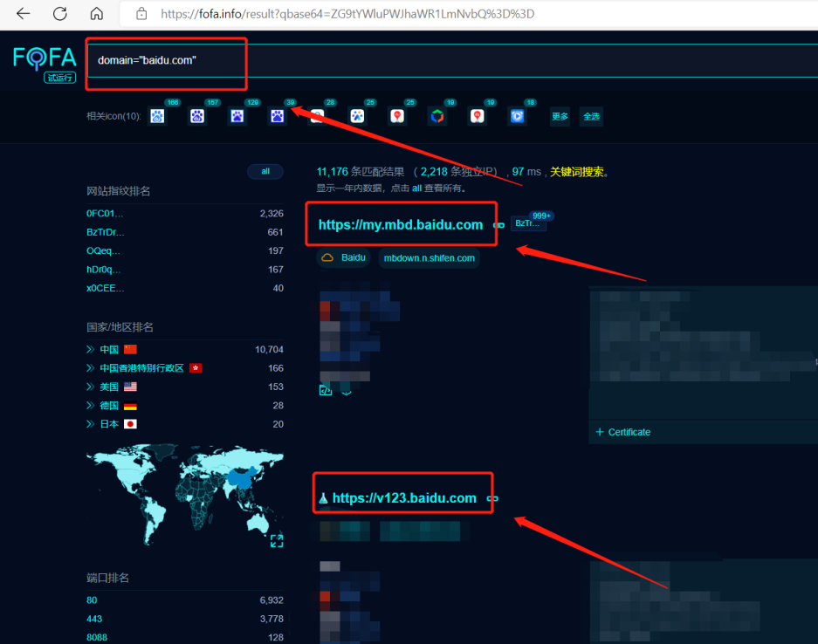Filter by fingerprint hDr0q...
818x644 pixels.
click(103, 270)
